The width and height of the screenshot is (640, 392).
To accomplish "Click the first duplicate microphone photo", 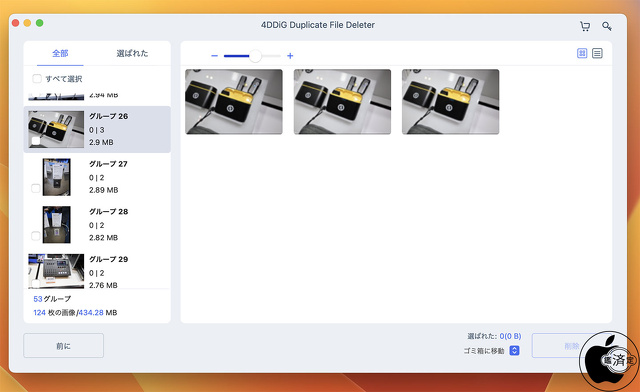I will click(x=234, y=102).
